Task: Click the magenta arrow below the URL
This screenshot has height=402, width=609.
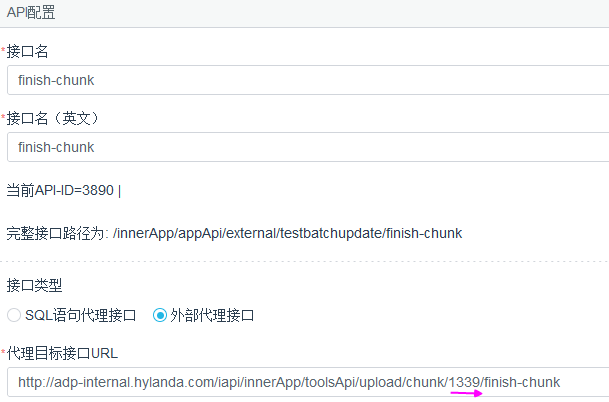Action: coord(467,394)
